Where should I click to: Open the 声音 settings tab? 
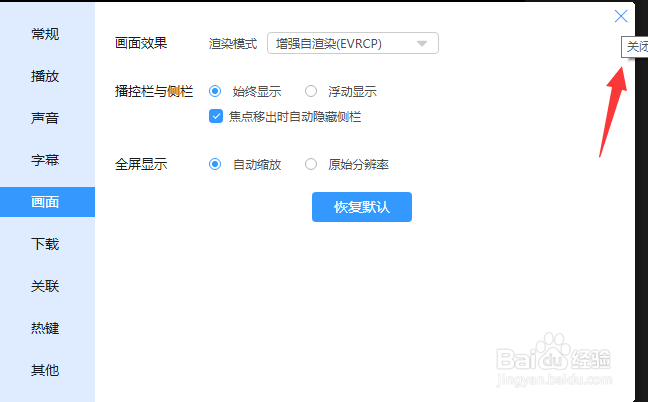click(x=45, y=118)
